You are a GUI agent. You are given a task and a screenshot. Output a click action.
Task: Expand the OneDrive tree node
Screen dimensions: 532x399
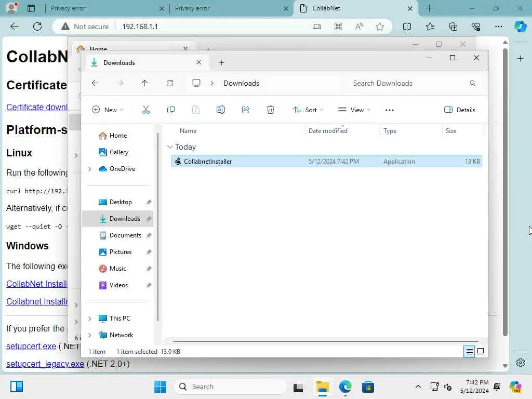point(89,169)
